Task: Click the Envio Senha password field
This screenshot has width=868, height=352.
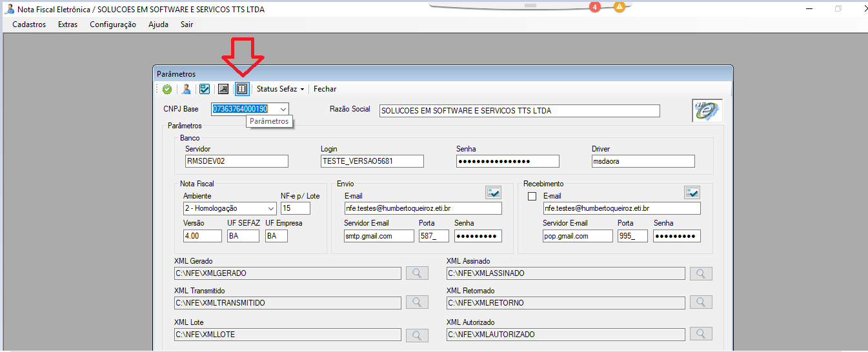Action: [478, 236]
